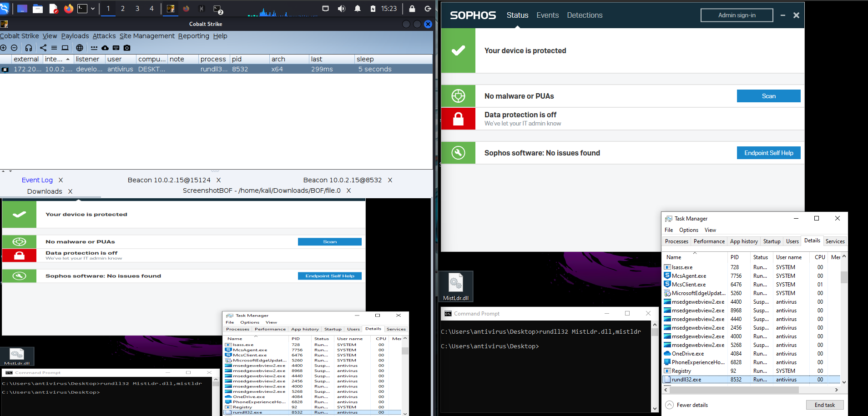Click the Endpoint Self Help button

click(x=768, y=153)
